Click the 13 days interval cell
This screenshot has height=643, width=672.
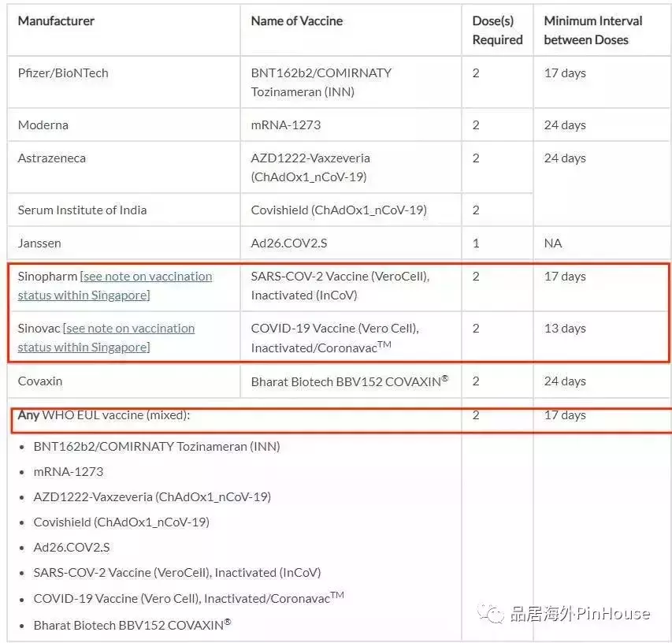click(x=565, y=329)
